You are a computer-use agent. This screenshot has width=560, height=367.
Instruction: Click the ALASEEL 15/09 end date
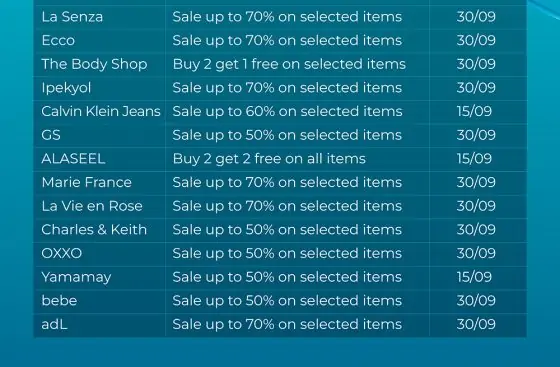click(474, 159)
